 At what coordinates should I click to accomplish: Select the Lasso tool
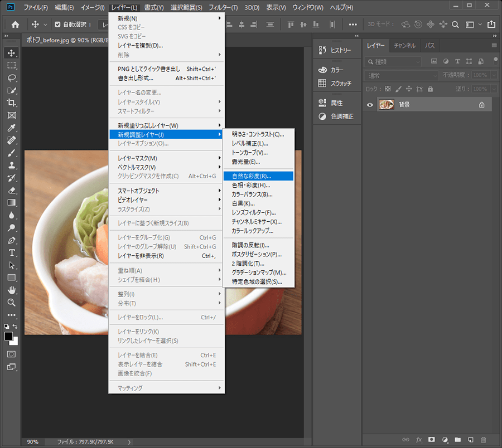pyautogui.click(x=11, y=77)
